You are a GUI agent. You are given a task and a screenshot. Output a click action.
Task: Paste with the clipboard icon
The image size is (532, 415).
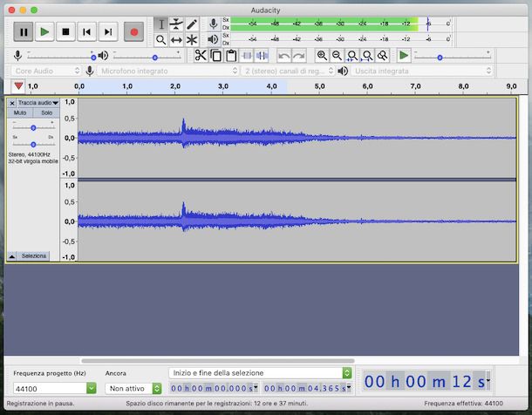pos(231,55)
